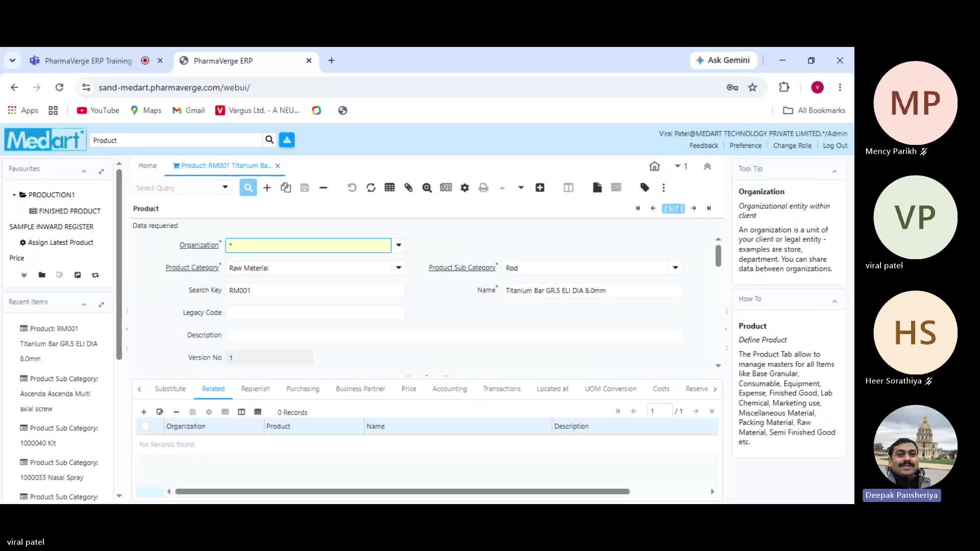This screenshot has width=980, height=551.
Task: Undo changes in the Product toolbar
Action: click(352, 188)
